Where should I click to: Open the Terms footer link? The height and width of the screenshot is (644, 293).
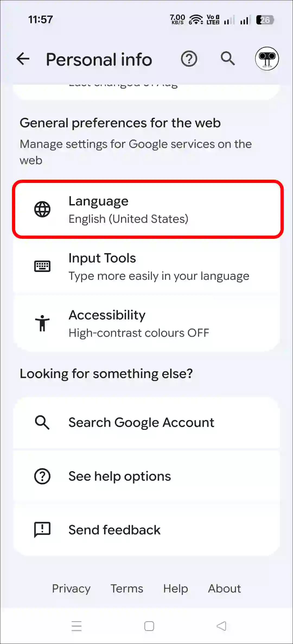coord(127,589)
